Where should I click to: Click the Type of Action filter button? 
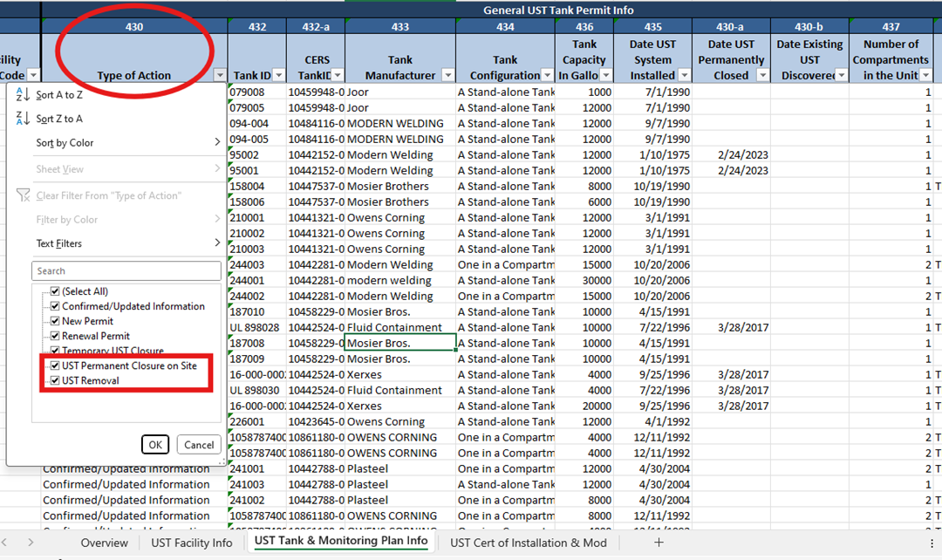[220, 76]
